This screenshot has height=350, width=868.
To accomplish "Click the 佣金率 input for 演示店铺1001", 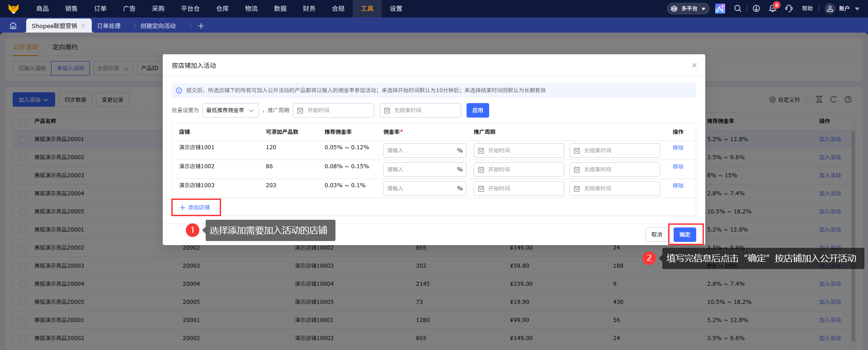I will pos(425,151).
